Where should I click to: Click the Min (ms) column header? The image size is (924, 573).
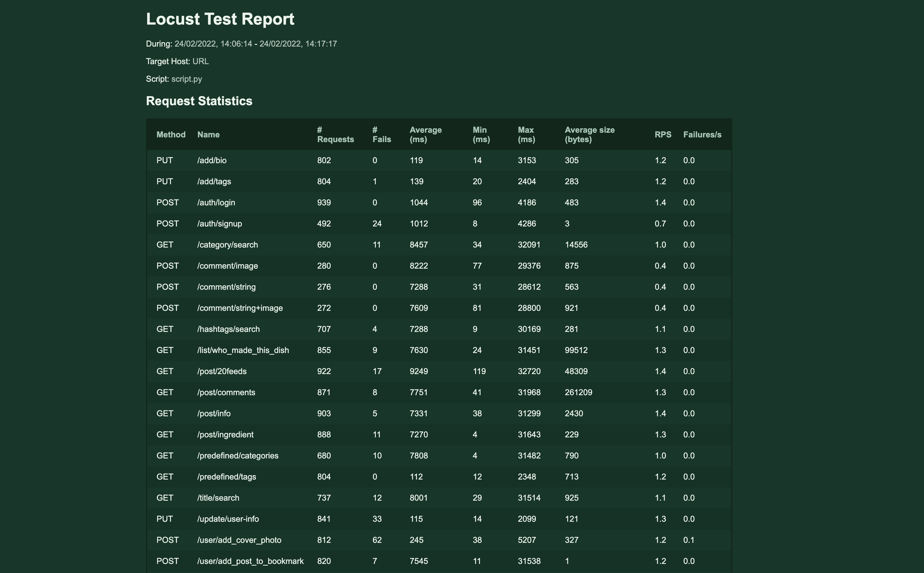(x=481, y=134)
